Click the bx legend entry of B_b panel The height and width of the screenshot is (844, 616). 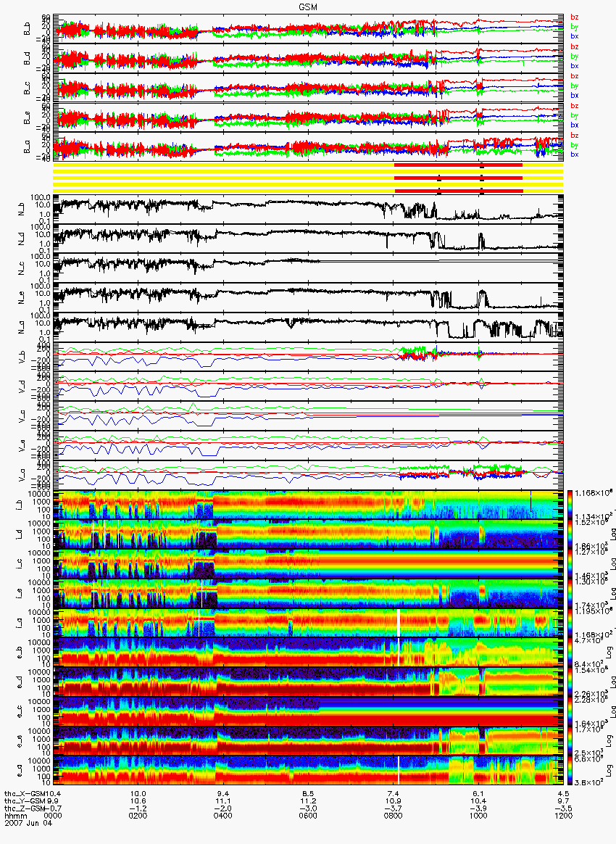click(575, 36)
